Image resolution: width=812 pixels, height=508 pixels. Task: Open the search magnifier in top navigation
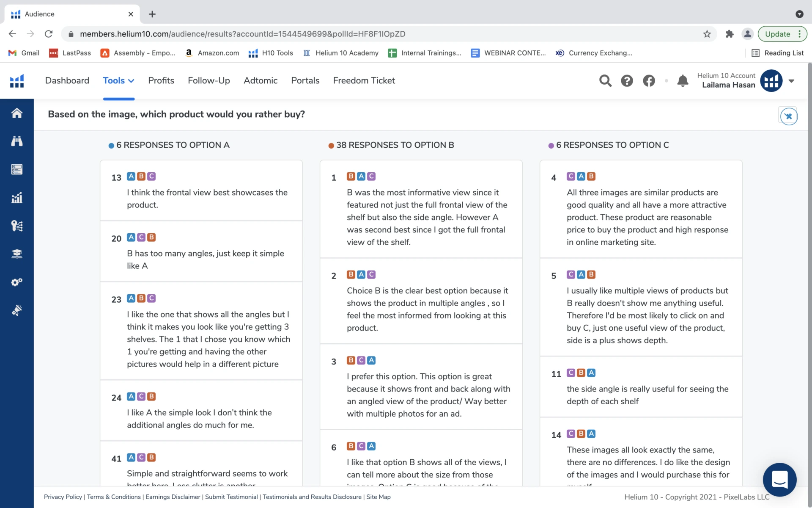click(x=605, y=80)
